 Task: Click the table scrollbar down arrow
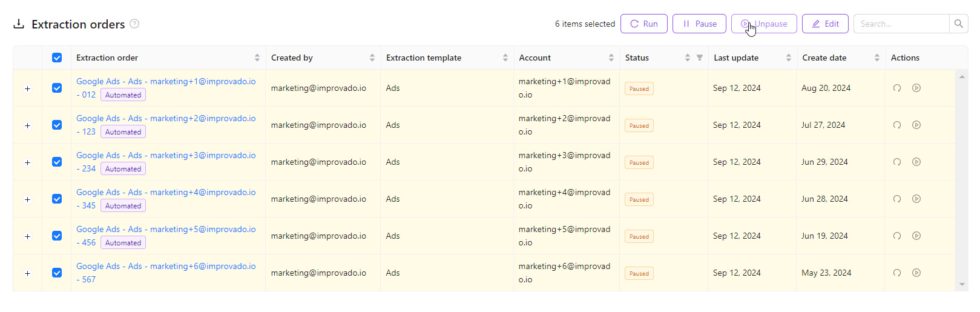(962, 284)
